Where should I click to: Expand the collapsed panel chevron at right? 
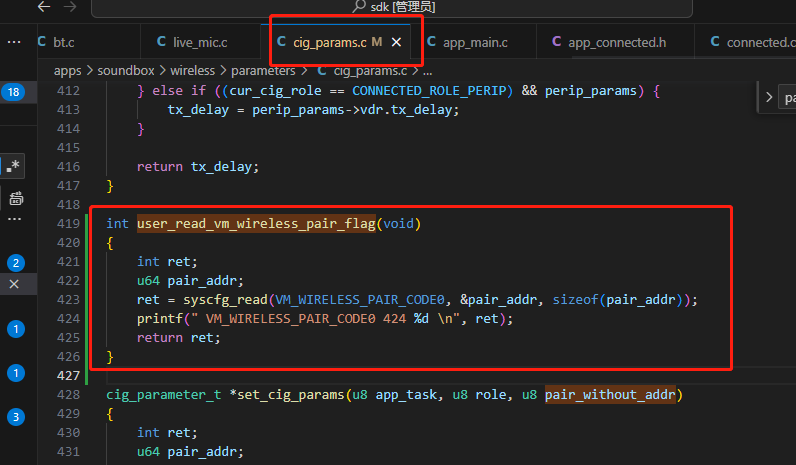(x=769, y=97)
